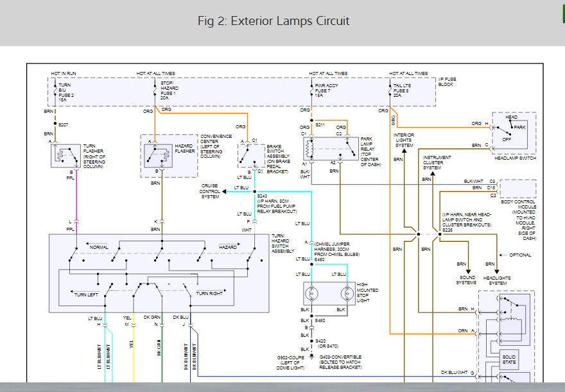
Task: Click the 'DK BLU/WHT' label at terminal G
Action: [x=454, y=373]
